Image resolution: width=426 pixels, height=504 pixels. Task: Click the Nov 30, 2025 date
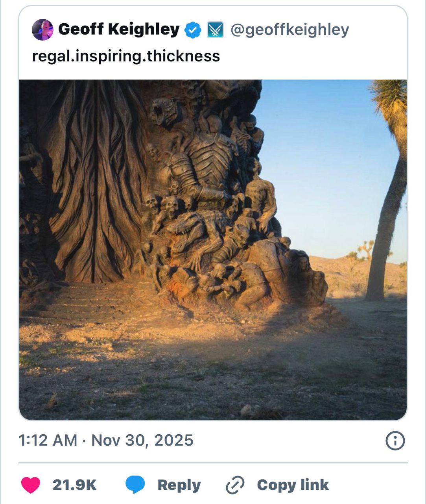pos(142,440)
